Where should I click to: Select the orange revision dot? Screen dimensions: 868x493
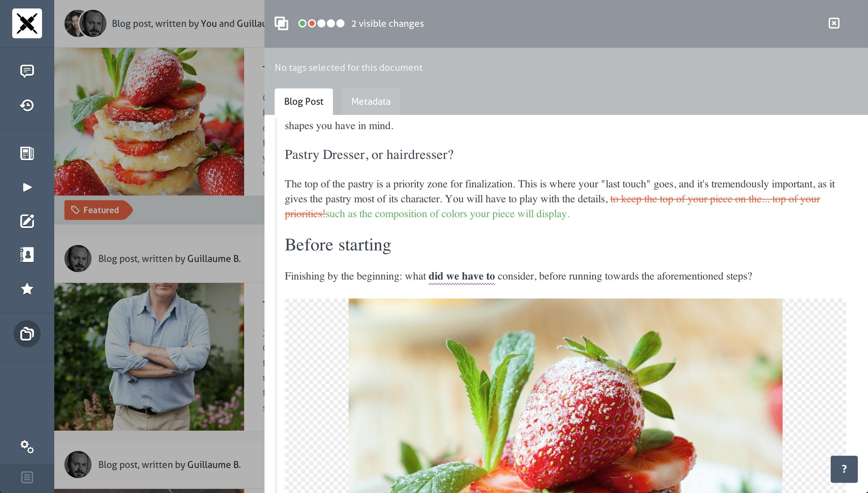pyautogui.click(x=312, y=23)
